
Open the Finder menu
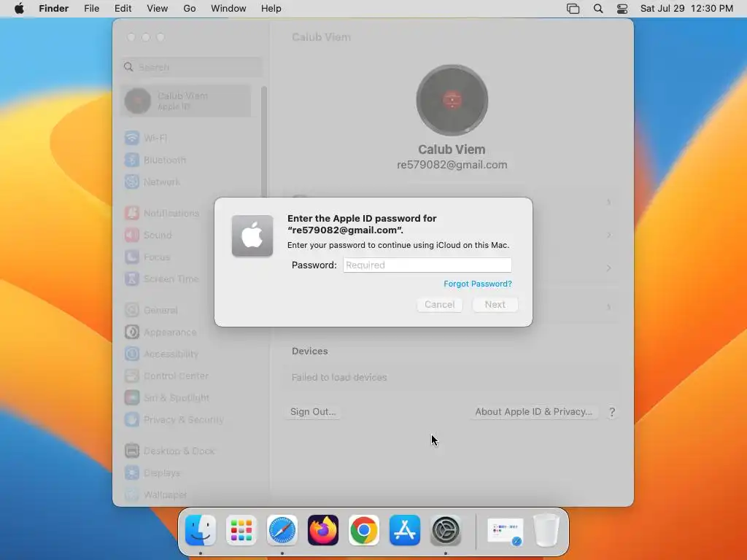click(x=54, y=9)
